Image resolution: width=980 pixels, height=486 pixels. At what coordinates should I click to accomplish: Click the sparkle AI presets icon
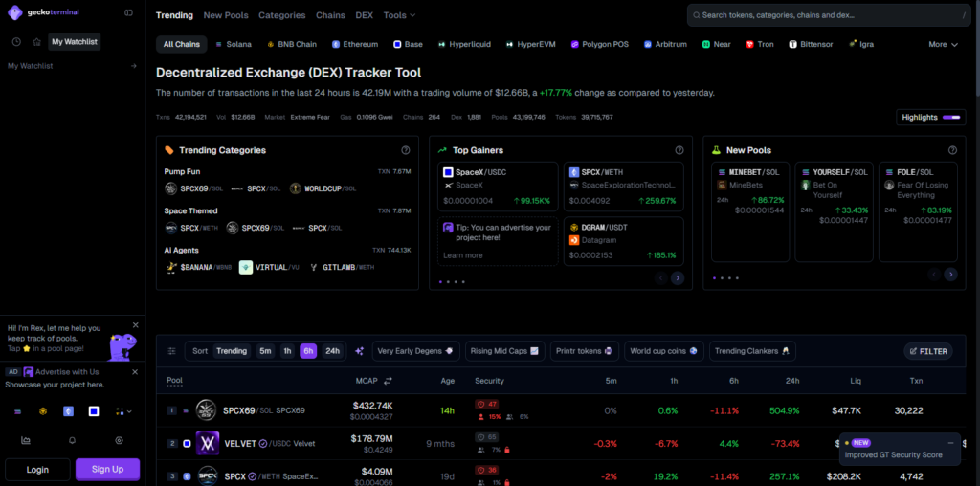tap(359, 351)
